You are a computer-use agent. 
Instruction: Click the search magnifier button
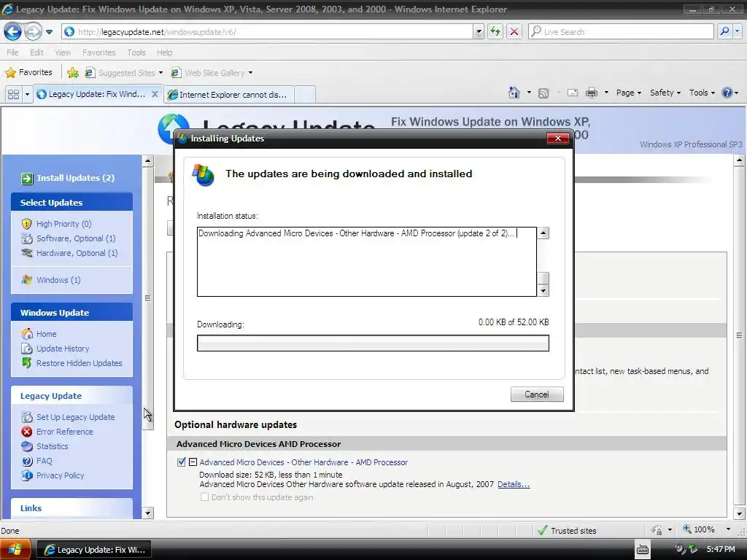724,32
